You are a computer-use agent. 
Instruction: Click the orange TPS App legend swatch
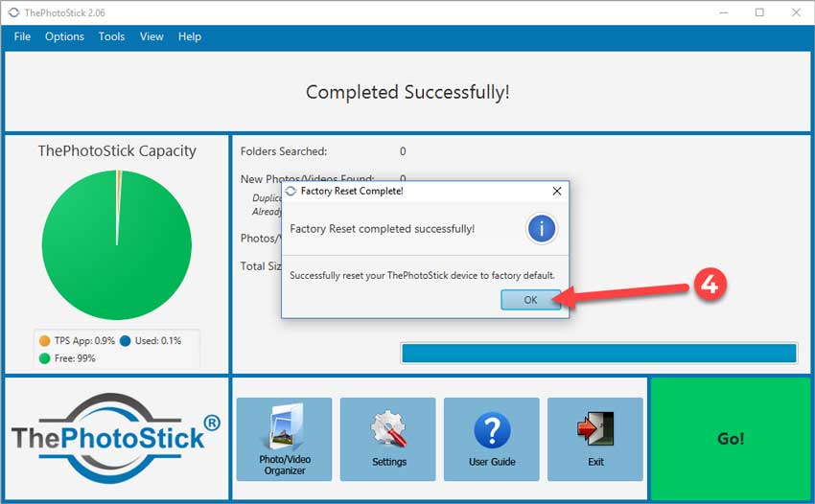[x=45, y=341]
